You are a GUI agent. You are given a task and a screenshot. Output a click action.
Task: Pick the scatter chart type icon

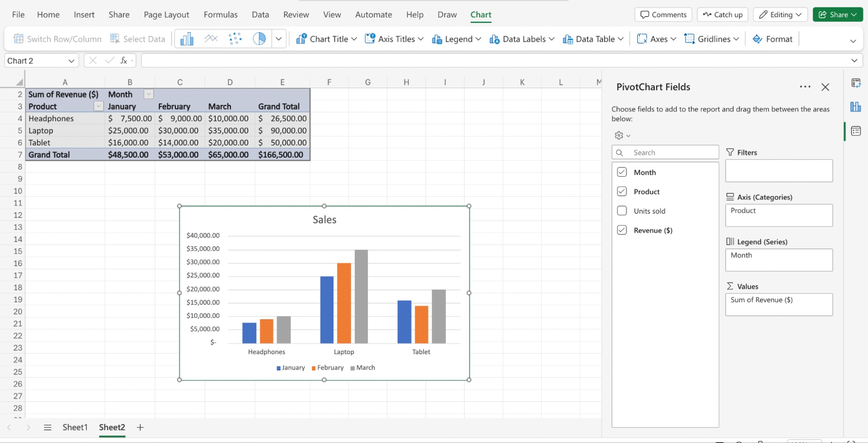235,39
